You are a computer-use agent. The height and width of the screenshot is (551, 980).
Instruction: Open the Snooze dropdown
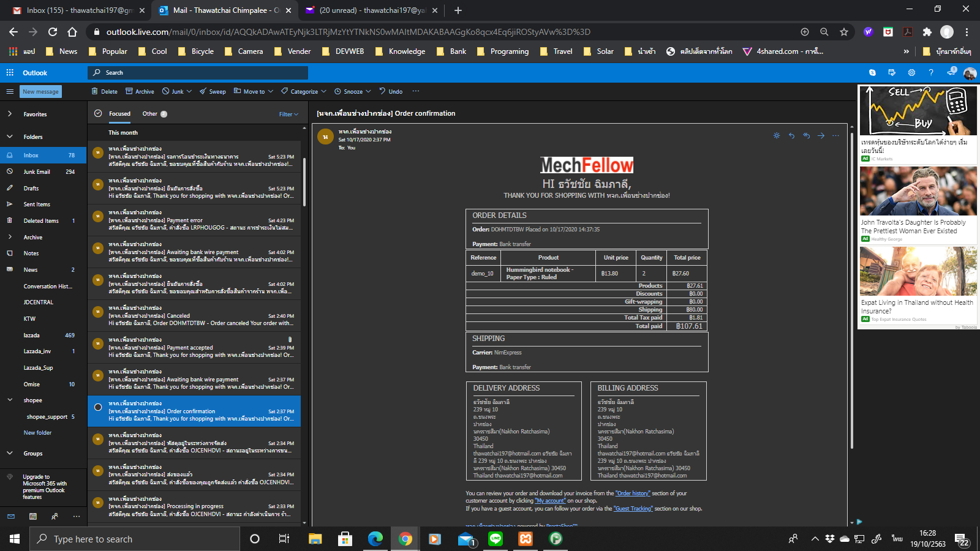(x=352, y=91)
